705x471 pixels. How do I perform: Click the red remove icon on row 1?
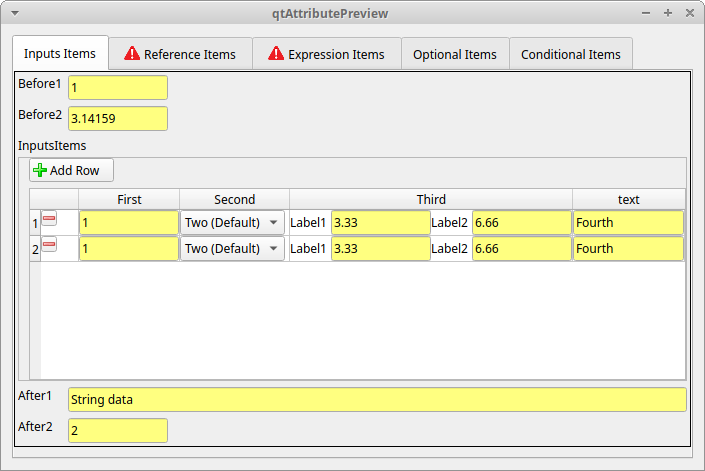[49, 219]
